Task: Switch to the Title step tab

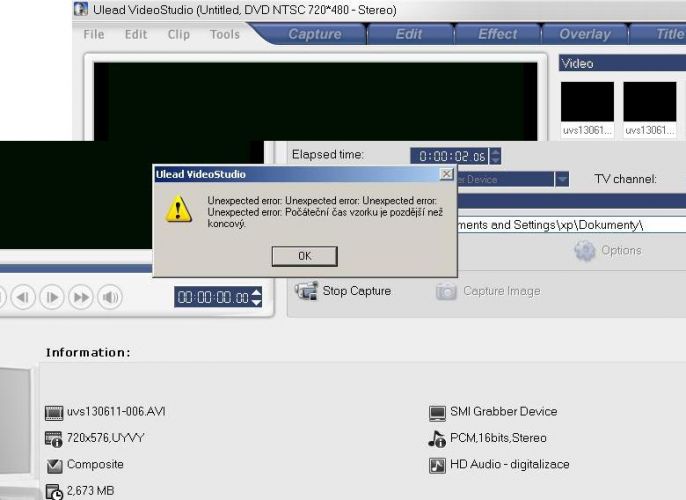Action: pyautogui.click(x=658, y=34)
